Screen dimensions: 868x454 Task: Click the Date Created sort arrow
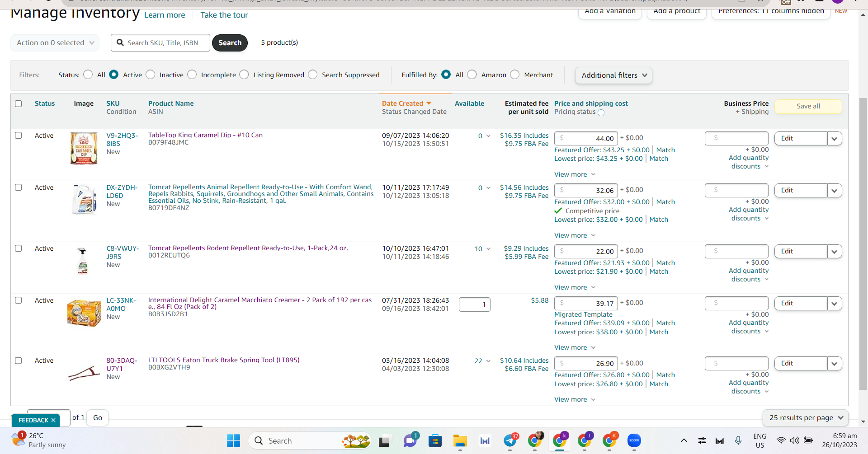point(429,103)
